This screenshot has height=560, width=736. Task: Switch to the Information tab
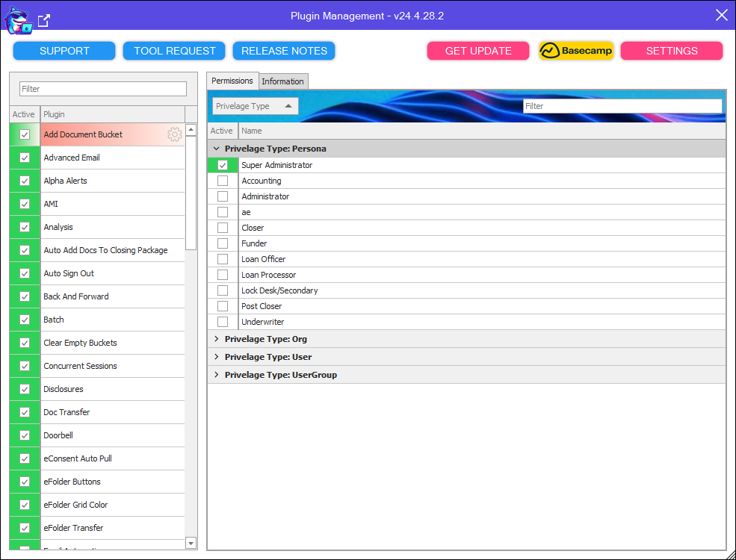(x=282, y=81)
